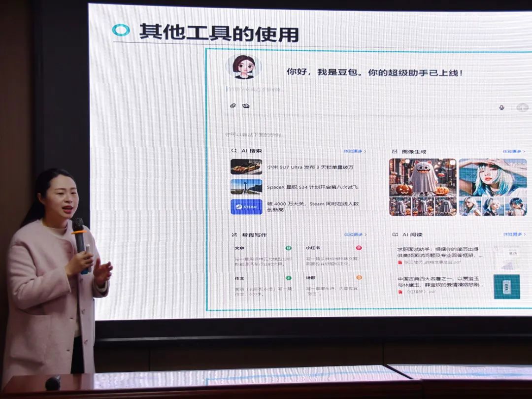Open the Steam 同时在线人数 headline

(x=313, y=206)
